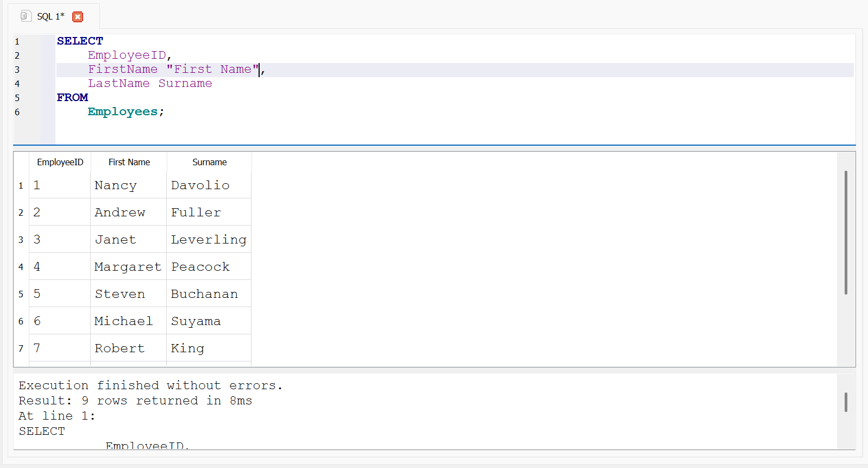This screenshot has width=868, height=468.
Task: Select results row number 7 header
Action: click(21, 348)
